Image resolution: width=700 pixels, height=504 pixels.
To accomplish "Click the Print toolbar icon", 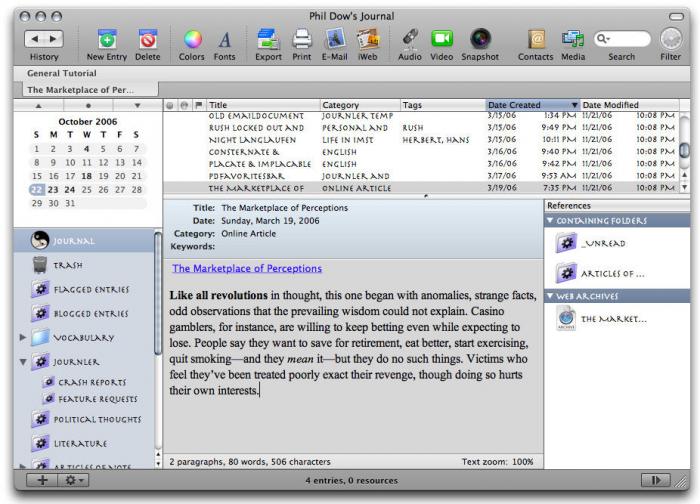I will click(302, 39).
